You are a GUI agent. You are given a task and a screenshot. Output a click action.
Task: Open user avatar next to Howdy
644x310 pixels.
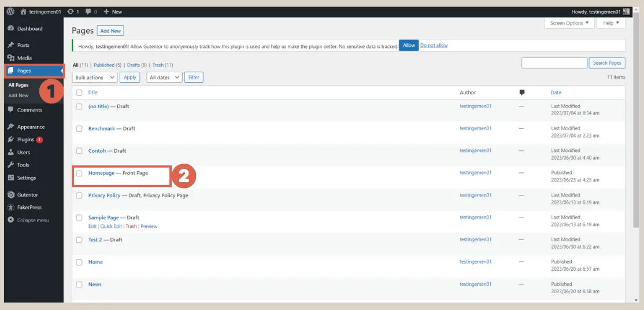pyautogui.click(x=626, y=12)
